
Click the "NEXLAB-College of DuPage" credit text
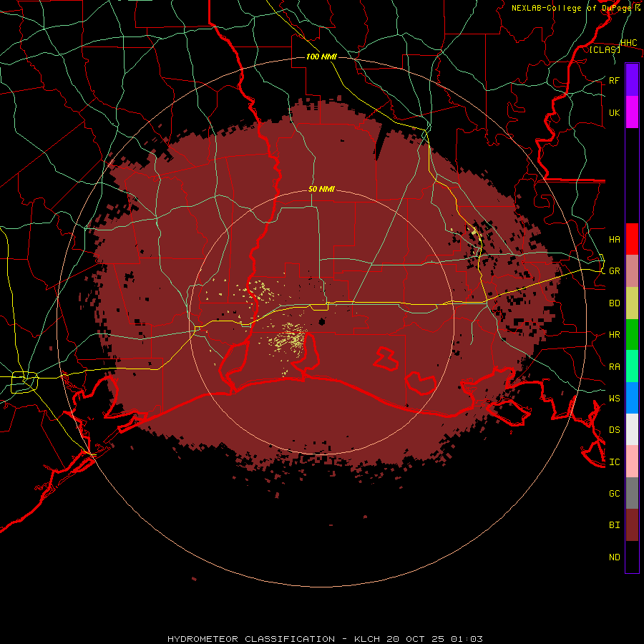tap(572, 8)
